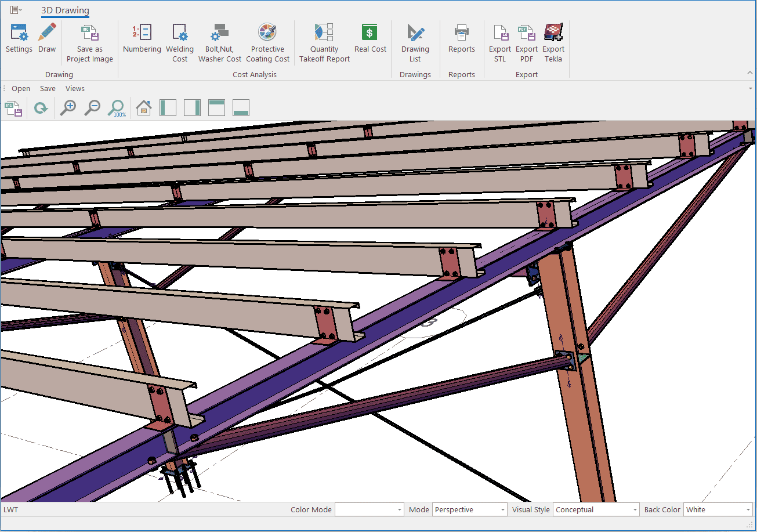Viewport: 757px width, 532px height.
Task: Open the 3D drawing Settings
Action: point(19,38)
